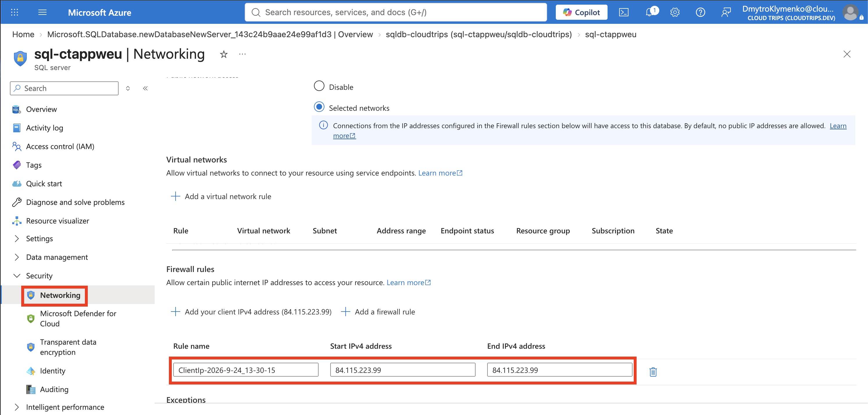Screen dimensions: 868x415
Task: Edit the Start IPv4 address field
Action: (x=403, y=370)
